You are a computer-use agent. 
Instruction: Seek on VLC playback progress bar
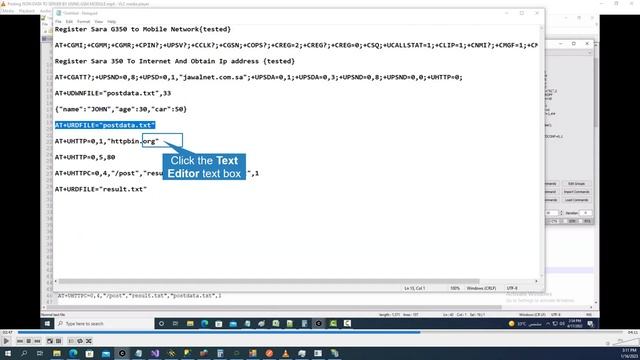click(320, 332)
